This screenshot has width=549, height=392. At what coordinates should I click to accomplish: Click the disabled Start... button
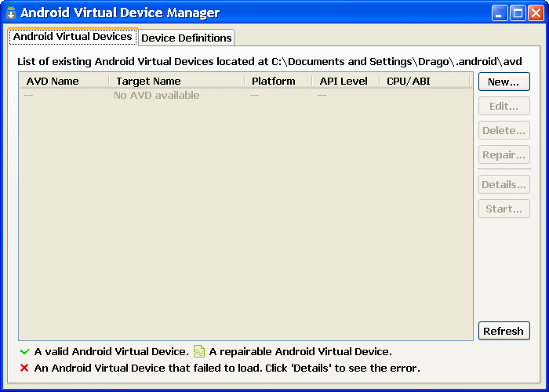[x=504, y=209]
